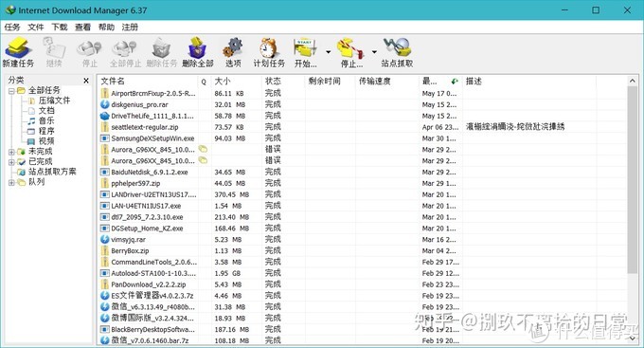Open 计划任务 scheduler clock icon
This screenshot has width=644, height=348.
point(269,52)
